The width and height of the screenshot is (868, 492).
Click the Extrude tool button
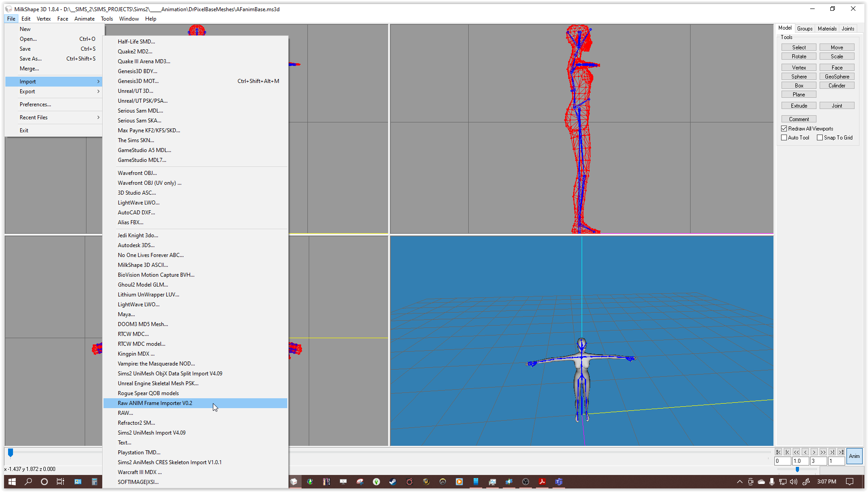tap(799, 106)
